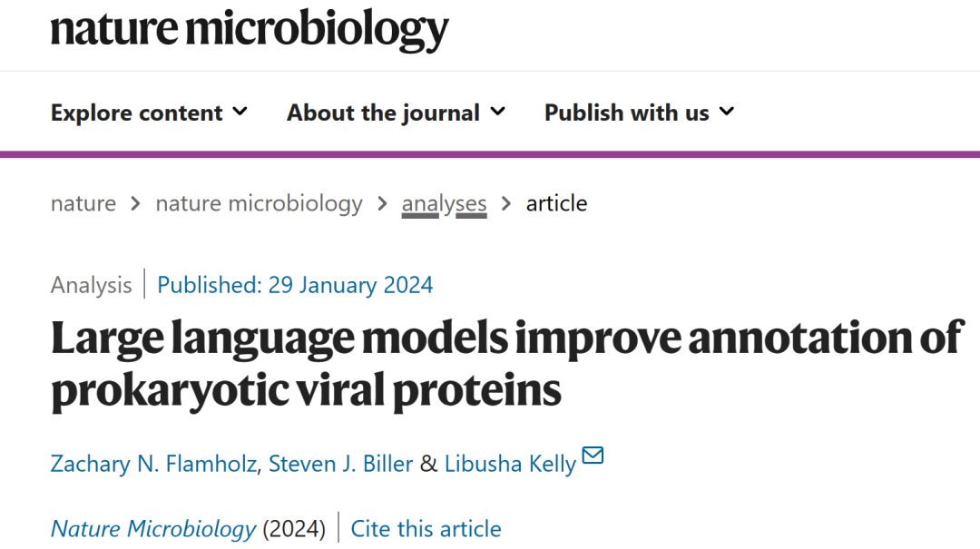Click author Zachary N. Flamholz
This screenshot has height=549, width=980.
tap(152, 463)
